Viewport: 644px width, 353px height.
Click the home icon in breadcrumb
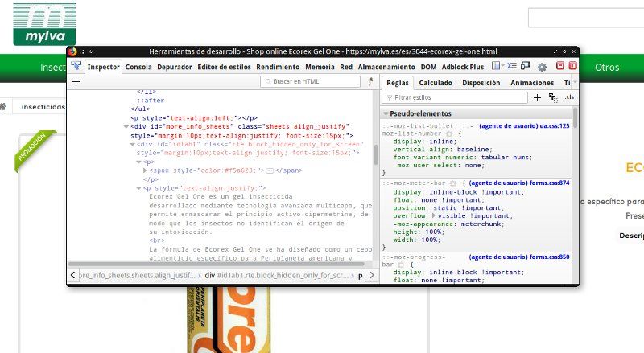click(x=2, y=107)
